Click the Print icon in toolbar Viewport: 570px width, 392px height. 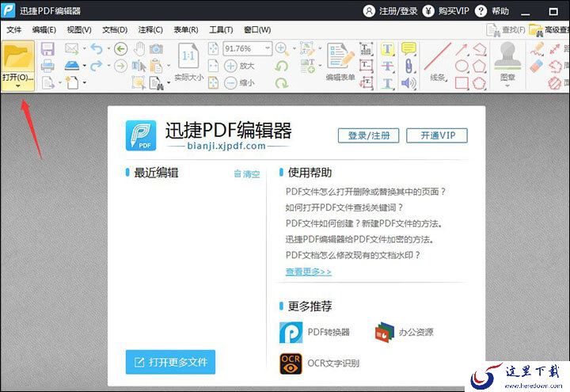pyautogui.click(x=47, y=66)
